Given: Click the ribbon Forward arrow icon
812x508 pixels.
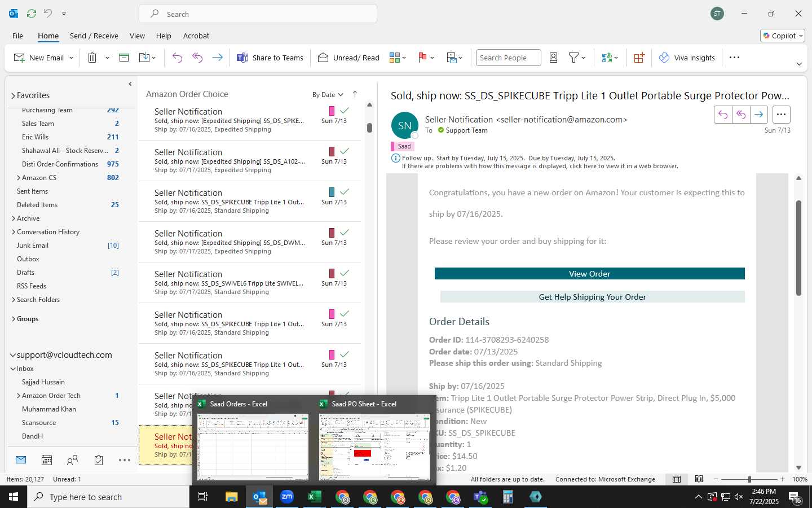Looking at the screenshot, I should pos(217,58).
